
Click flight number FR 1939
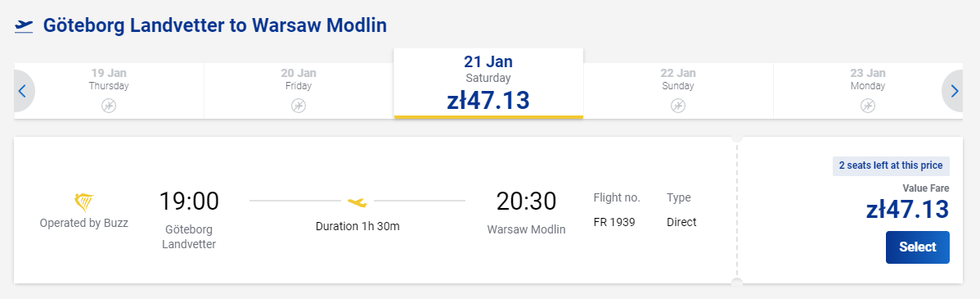[614, 222]
